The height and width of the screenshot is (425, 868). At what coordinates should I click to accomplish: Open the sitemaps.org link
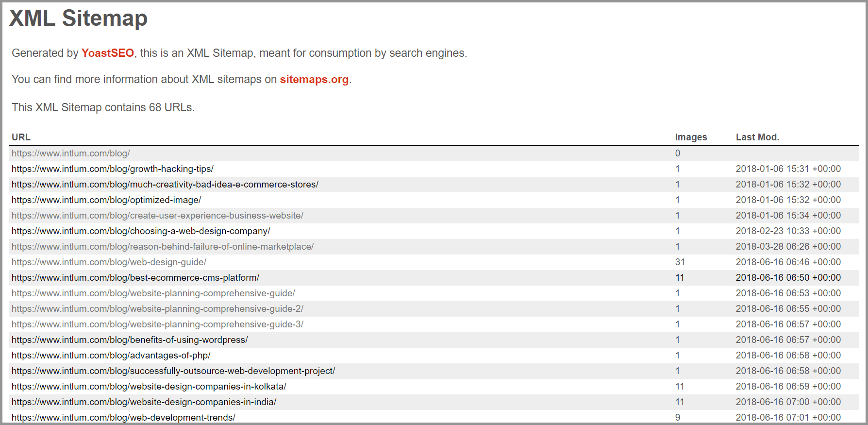pos(314,79)
